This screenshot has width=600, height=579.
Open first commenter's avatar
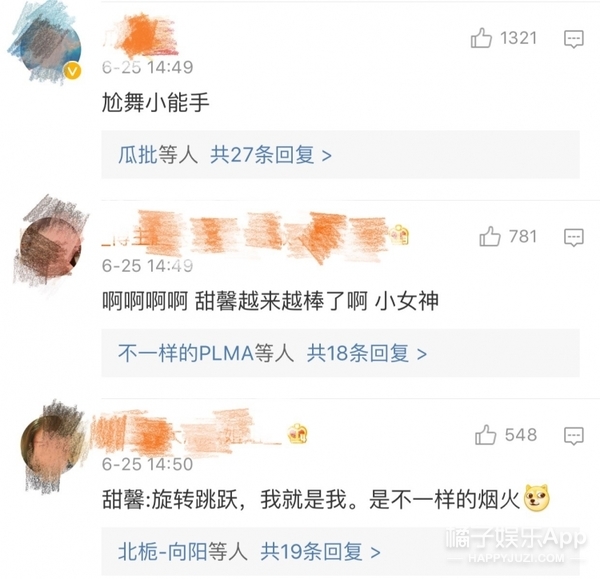click(51, 47)
